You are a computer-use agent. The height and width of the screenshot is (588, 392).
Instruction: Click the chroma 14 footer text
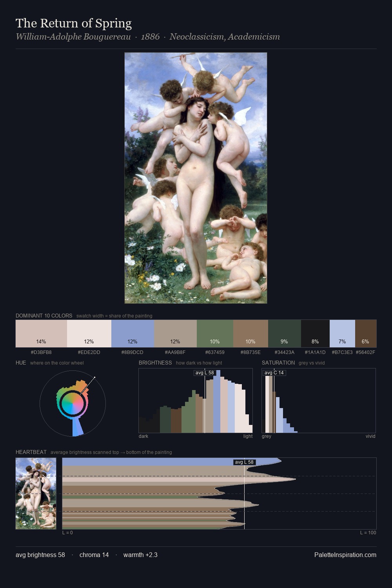(x=94, y=555)
